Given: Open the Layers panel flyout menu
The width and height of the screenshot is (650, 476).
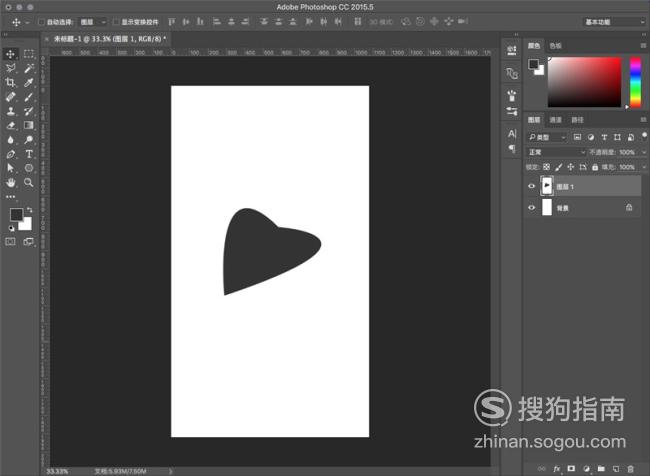Looking at the screenshot, I should (643, 120).
